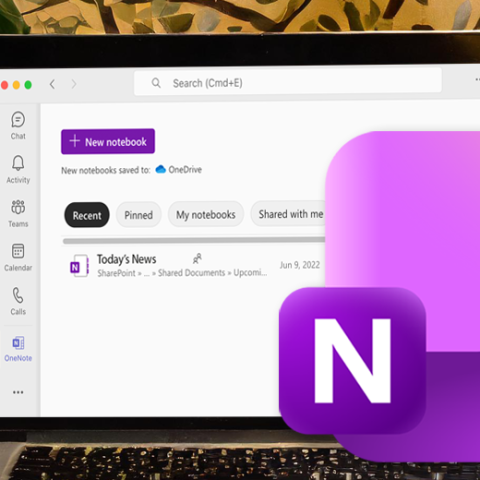The width and height of the screenshot is (480, 480).
Task: Focus the Search (Cmd+E) field
Action: point(288,82)
